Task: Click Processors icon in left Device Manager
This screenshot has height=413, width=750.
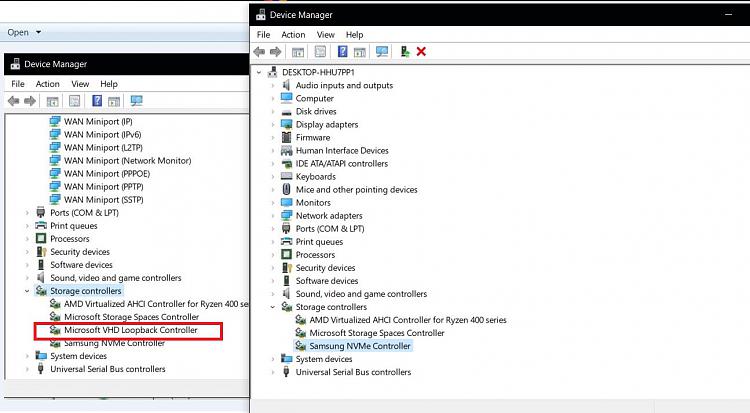Action: [x=41, y=238]
